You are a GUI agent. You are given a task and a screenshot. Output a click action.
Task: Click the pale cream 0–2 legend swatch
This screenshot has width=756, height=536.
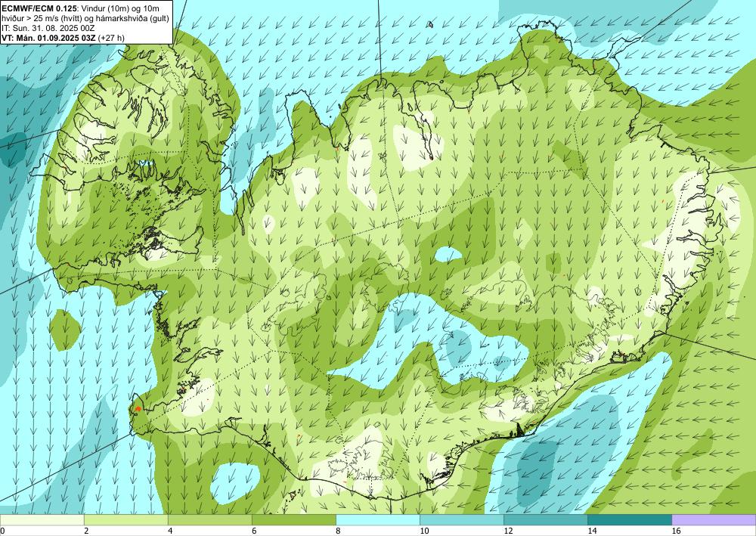pos(42,520)
